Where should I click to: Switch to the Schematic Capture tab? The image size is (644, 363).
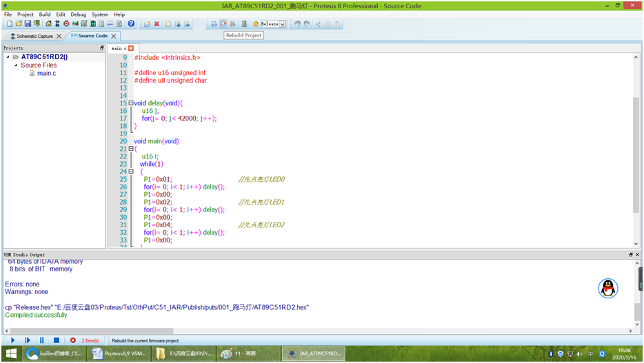click(34, 36)
